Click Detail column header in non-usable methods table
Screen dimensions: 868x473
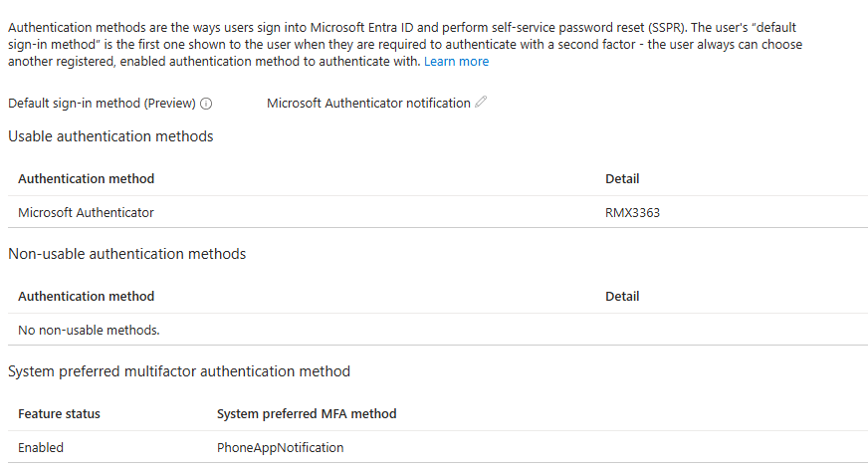tap(622, 297)
